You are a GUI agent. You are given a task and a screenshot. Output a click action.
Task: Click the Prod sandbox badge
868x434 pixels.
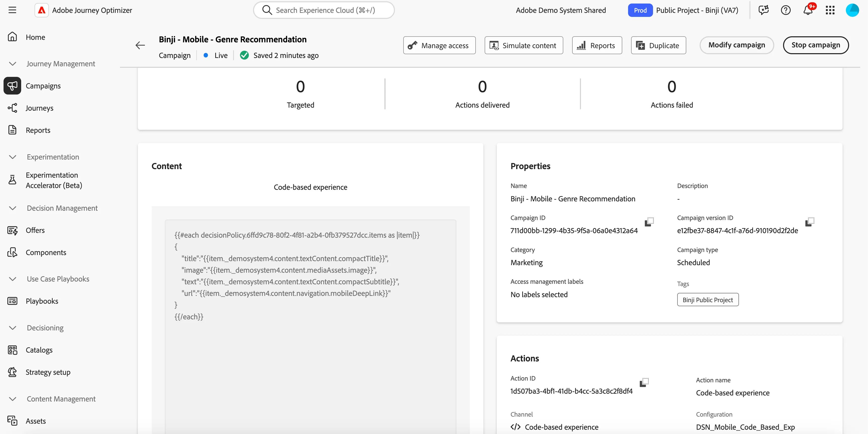click(640, 10)
